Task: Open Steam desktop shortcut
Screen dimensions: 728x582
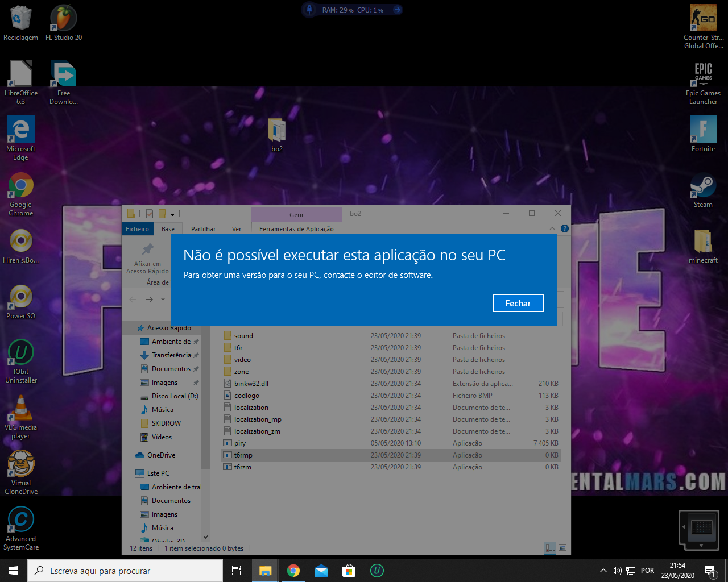Action: coord(704,190)
